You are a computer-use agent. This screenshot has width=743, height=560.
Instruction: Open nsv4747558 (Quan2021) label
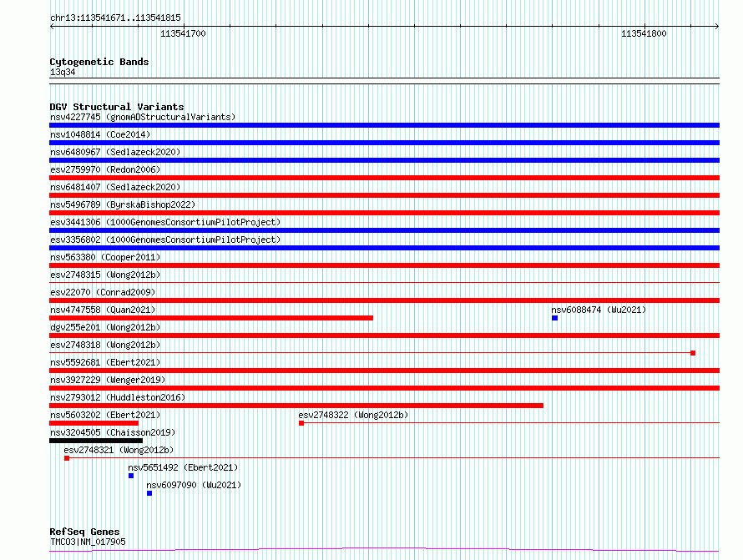103,310
